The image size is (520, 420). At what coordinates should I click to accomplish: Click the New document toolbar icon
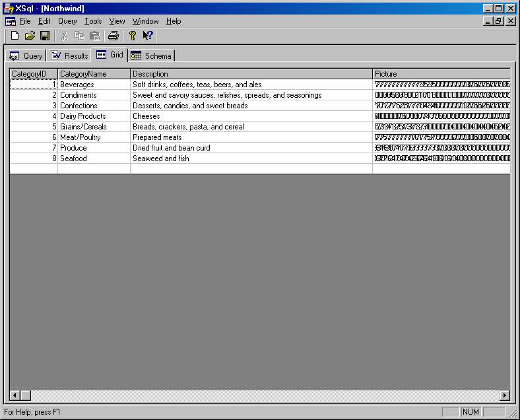(x=15, y=36)
